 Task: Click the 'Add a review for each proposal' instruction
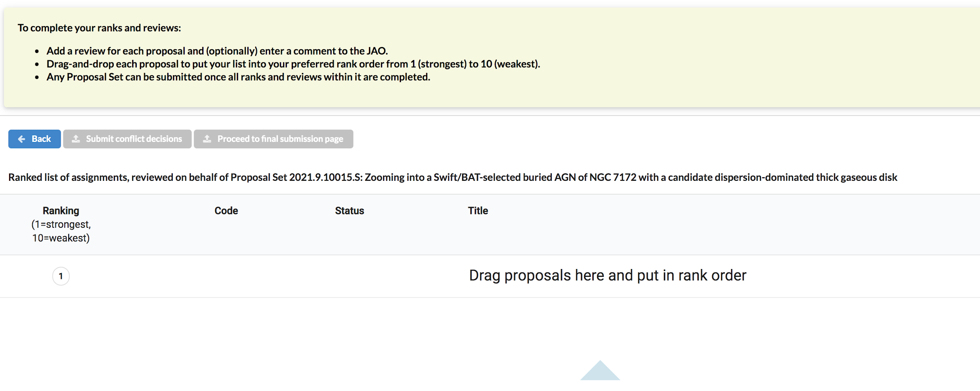217,51
